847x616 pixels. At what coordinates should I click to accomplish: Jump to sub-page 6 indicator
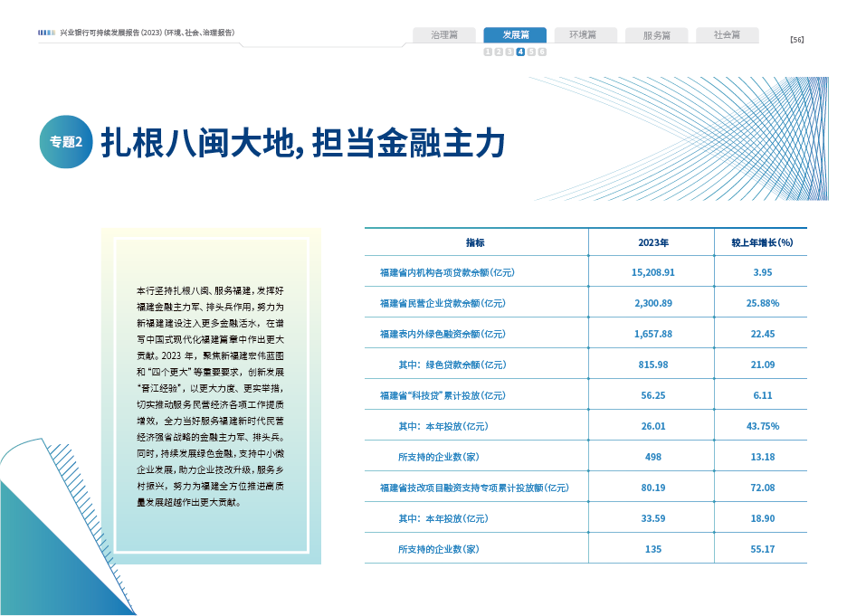coord(542,52)
